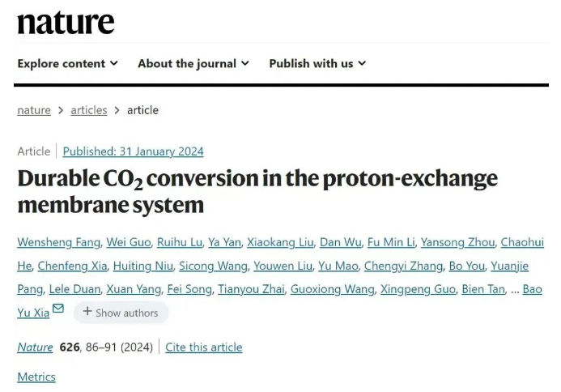Open the Cite this article link

coord(203,347)
